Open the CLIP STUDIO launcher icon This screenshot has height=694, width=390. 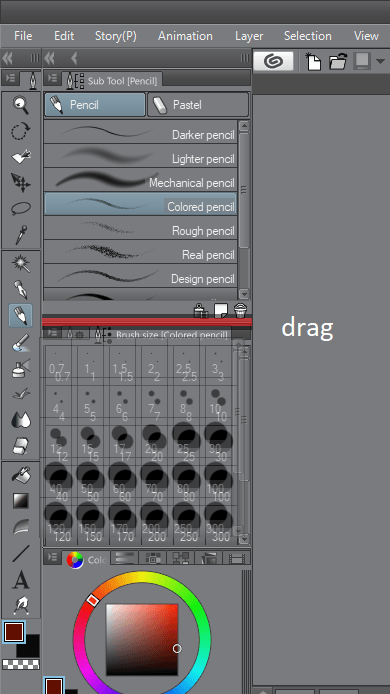pos(274,61)
